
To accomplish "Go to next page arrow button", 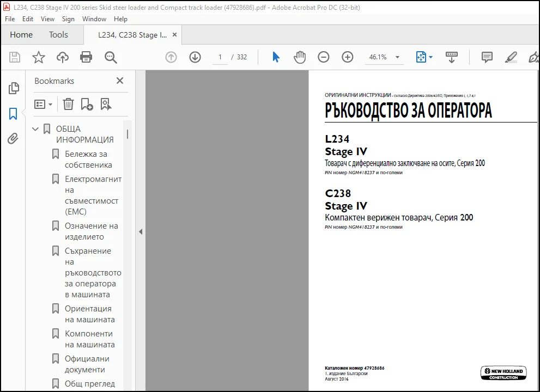I will coord(195,57).
